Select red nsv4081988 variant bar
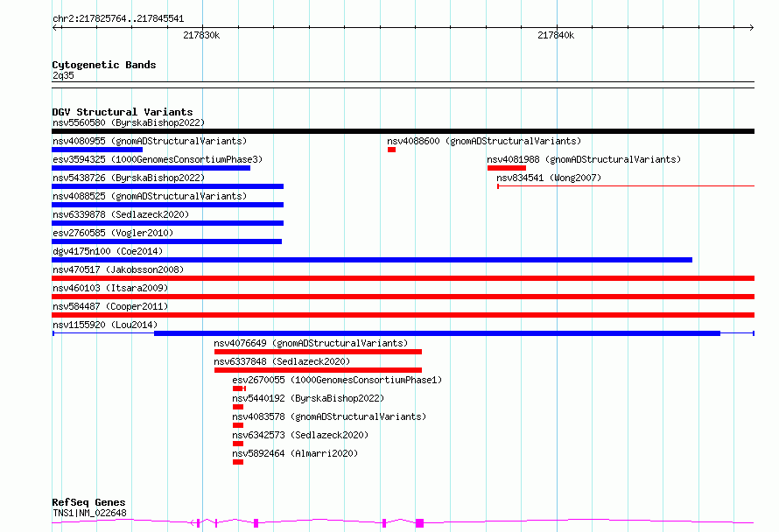Screen dimensions: 779x532 pyautogui.click(x=507, y=168)
